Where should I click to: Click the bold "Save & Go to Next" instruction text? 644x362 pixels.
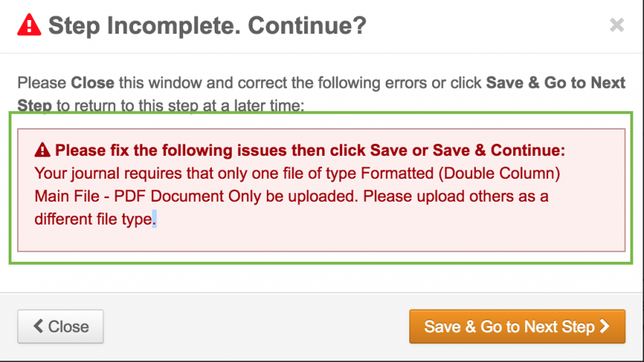tap(555, 83)
